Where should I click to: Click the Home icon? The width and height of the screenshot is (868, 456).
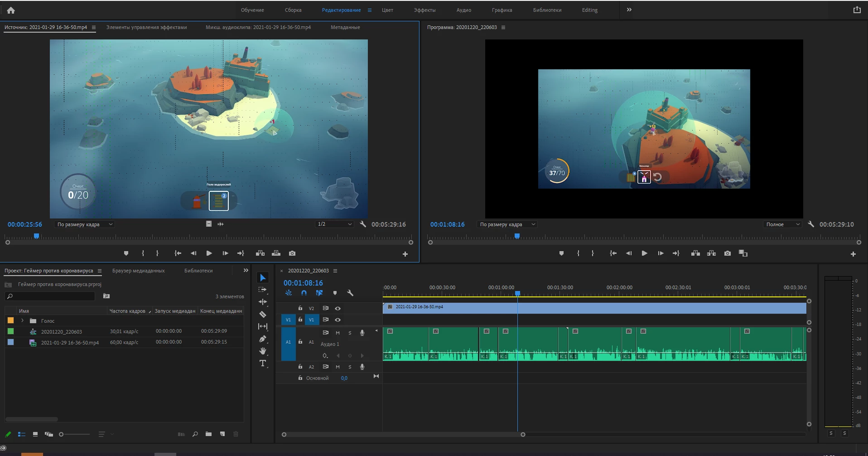pyautogui.click(x=11, y=10)
